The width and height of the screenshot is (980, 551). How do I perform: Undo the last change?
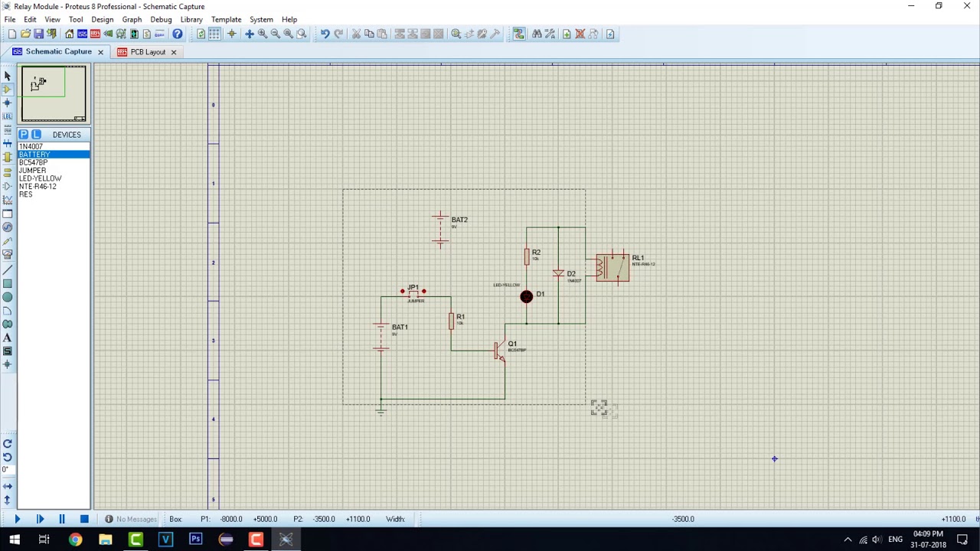click(x=325, y=34)
